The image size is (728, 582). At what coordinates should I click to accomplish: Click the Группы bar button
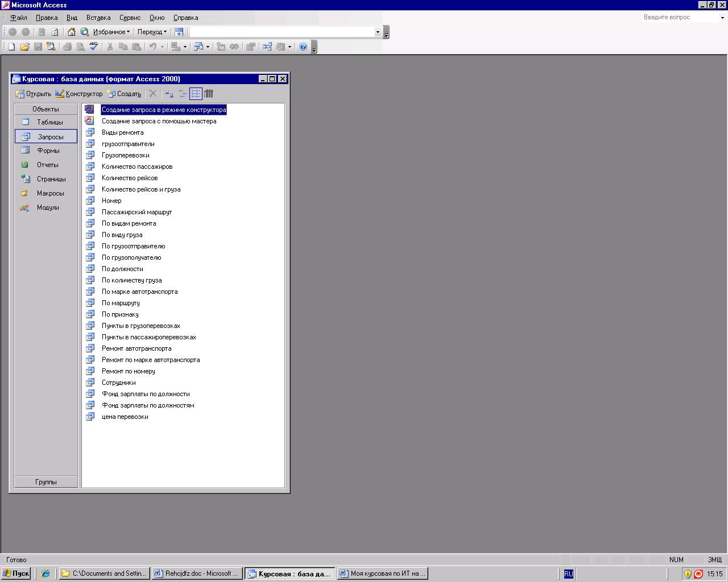(x=45, y=482)
